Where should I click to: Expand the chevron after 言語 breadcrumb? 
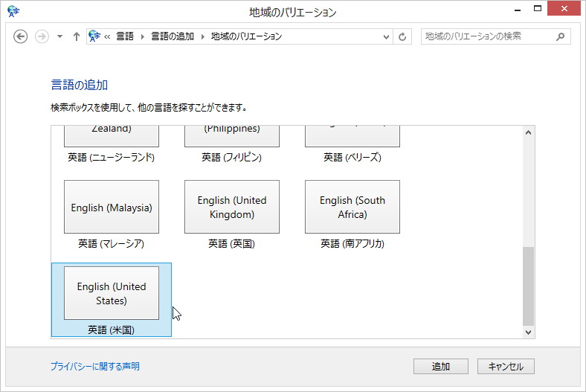(x=142, y=36)
